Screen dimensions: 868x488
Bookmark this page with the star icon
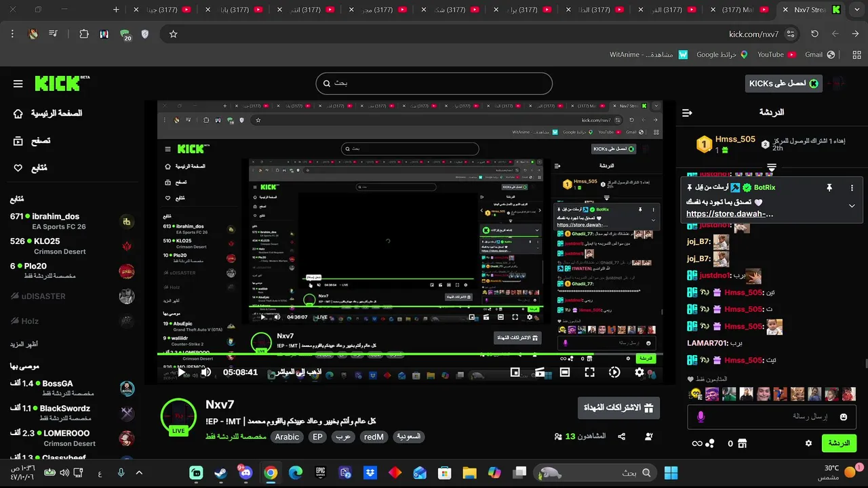(x=173, y=34)
